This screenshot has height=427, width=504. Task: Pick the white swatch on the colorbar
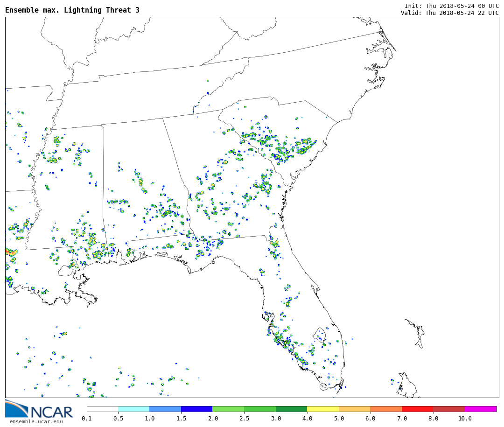102,409
